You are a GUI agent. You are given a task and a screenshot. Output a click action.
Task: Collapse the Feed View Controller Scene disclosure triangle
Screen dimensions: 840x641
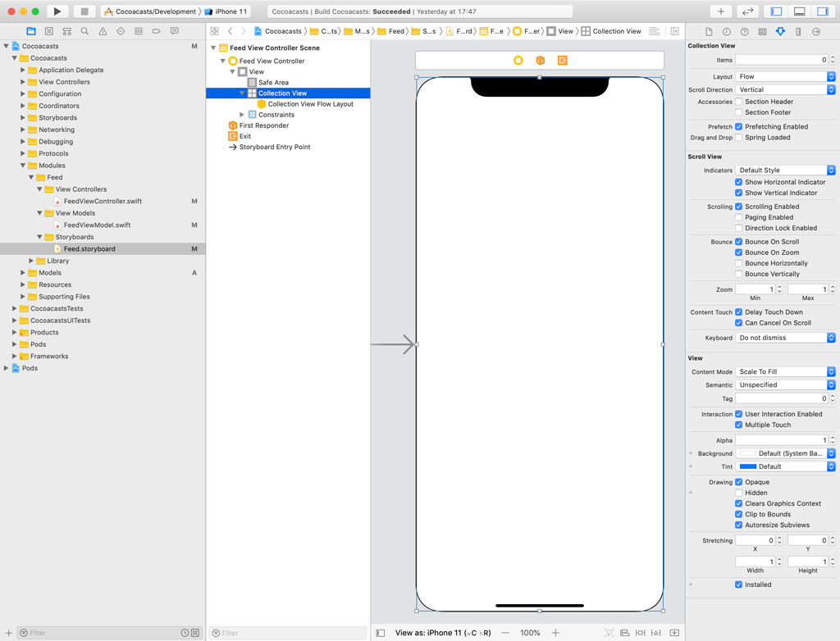coord(212,48)
